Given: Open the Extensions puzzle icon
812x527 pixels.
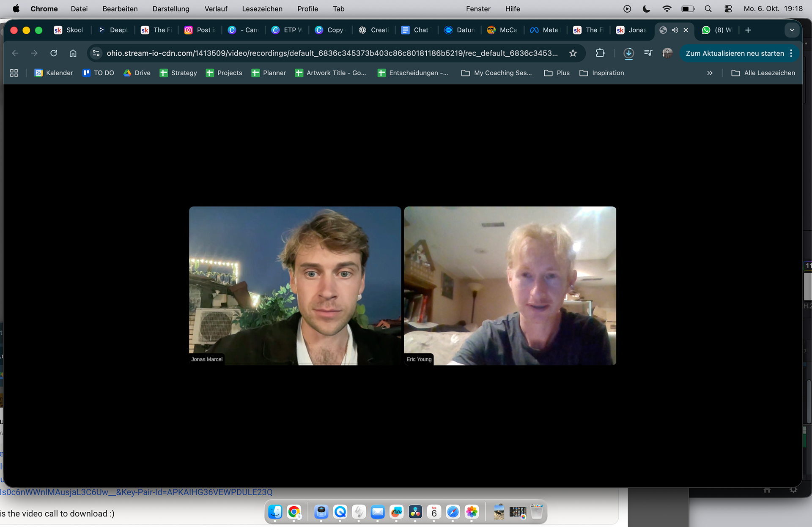Looking at the screenshot, I should [600, 53].
